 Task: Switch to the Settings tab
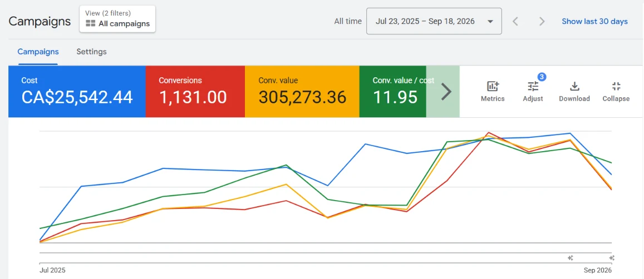click(92, 52)
